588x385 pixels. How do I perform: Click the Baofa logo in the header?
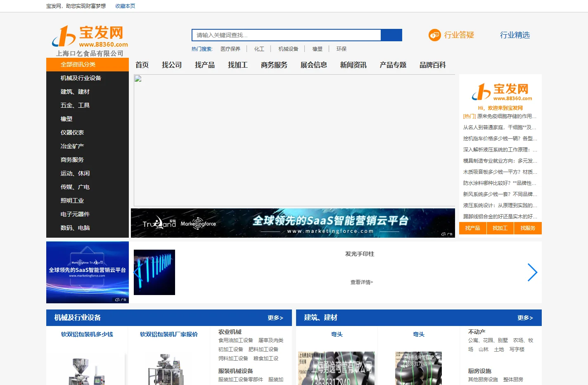[90, 36]
